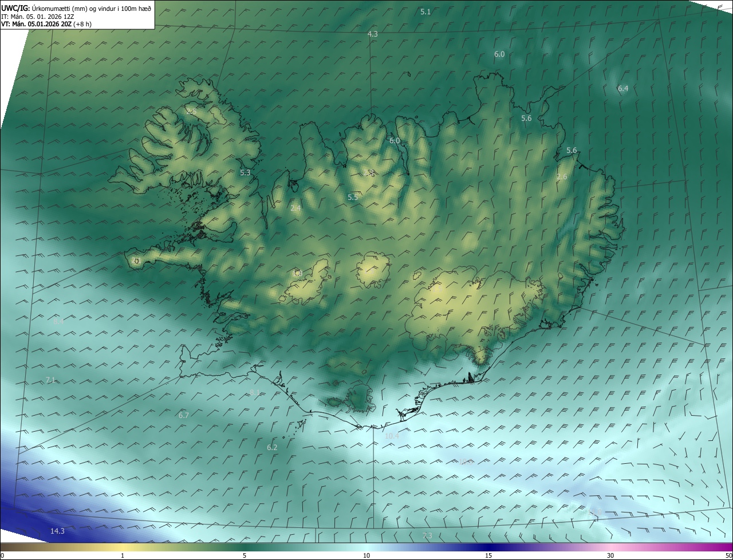Viewport: 733px width, 560px height.
Task: Click the 2.4 value label
Action: click(295, 208)
